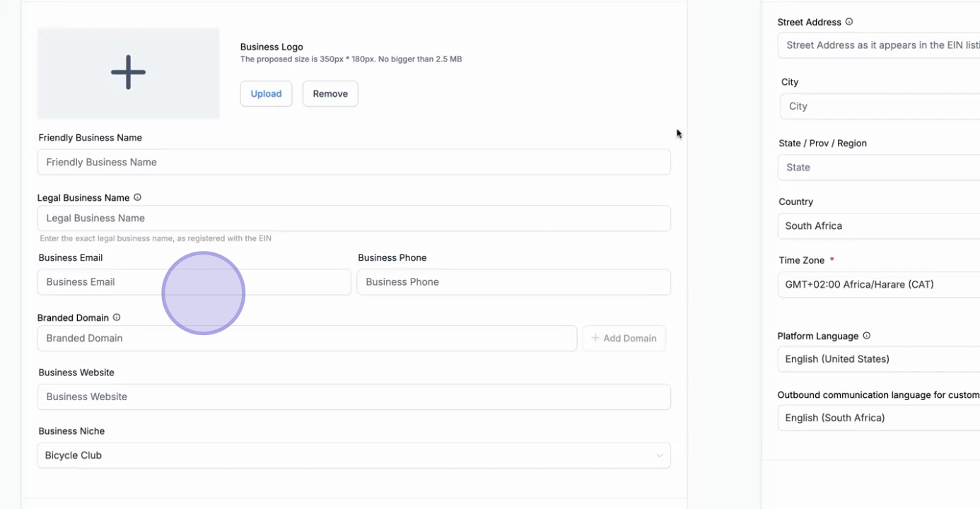This screenshot has width=980, height=509.
Task: Focus the Business Website field
Action: click(354, 397)
